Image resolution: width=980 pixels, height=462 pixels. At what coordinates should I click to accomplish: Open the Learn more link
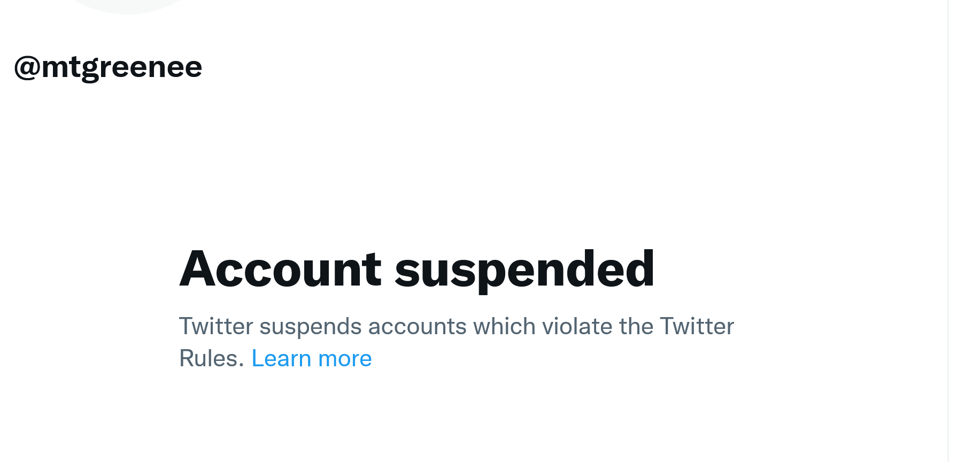[x=311, y=358]
